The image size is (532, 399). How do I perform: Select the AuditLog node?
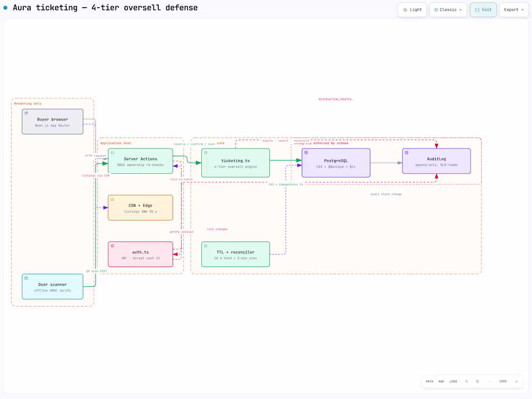point(436,161)
